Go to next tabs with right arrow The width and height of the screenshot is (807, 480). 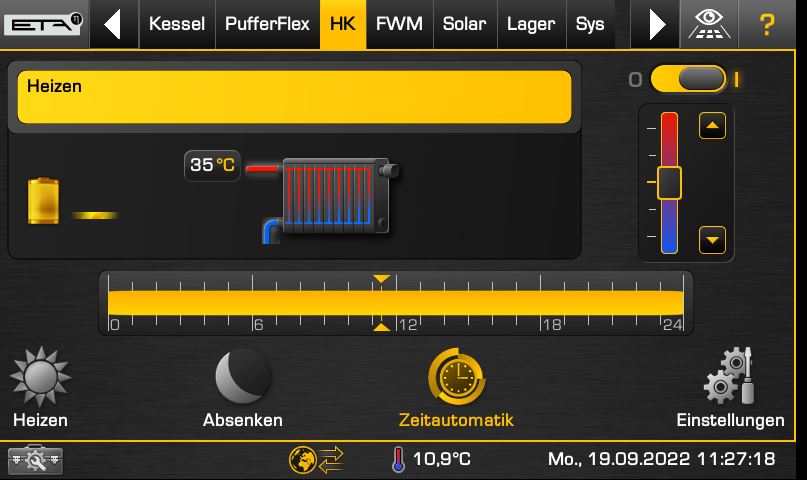click(x=655, y=24)
